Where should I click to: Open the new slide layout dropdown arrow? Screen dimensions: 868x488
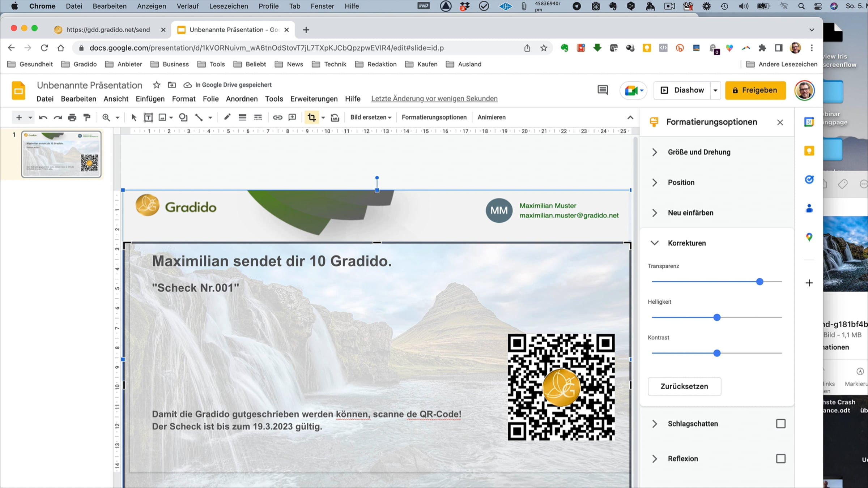30,117
